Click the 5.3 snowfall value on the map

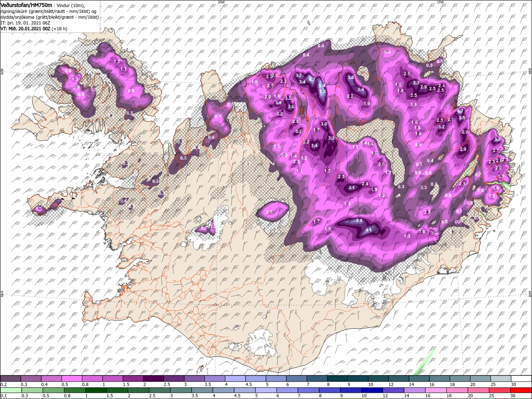coord(322,91)
